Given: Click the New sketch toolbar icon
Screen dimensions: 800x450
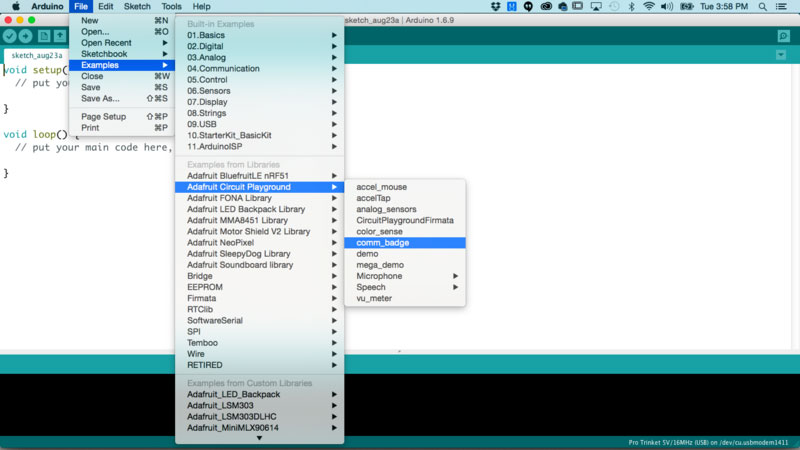Looking at the screenshot, I should [44, 36].
